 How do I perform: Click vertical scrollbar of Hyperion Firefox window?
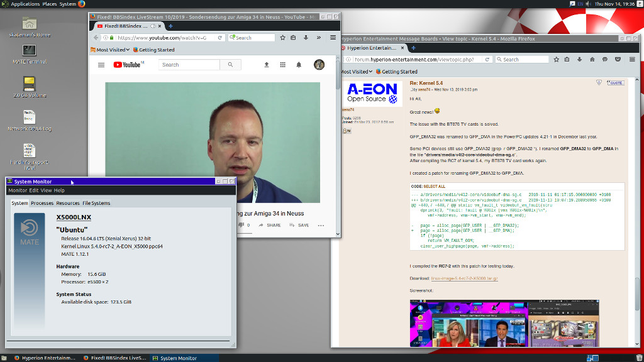pos(637,212)
